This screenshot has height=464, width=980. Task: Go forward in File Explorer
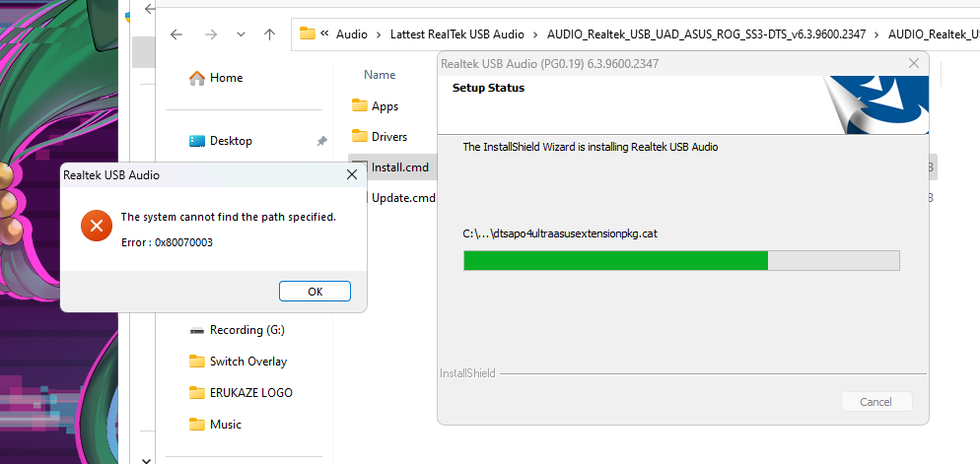(211, 34)
